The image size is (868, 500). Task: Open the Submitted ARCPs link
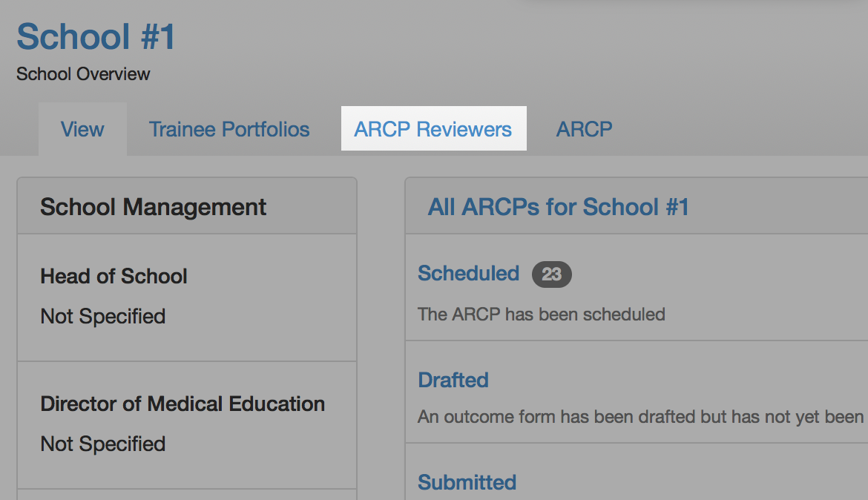click(x=467, y=482)
